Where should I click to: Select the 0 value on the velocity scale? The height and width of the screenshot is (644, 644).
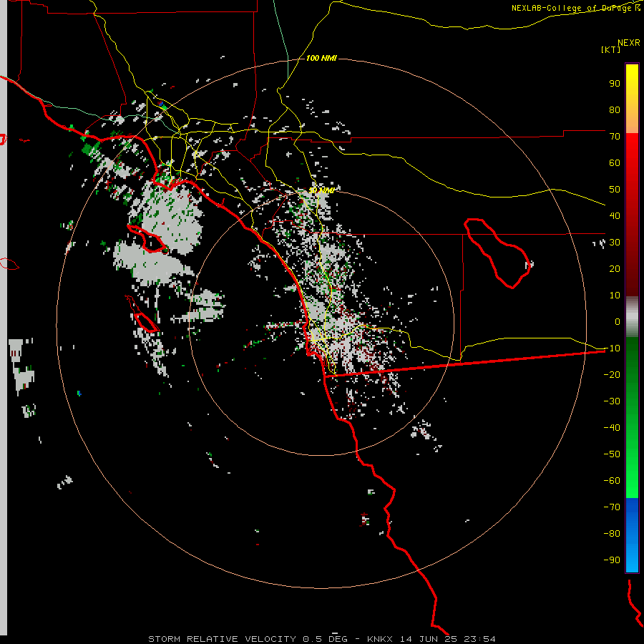coord(618,321)
